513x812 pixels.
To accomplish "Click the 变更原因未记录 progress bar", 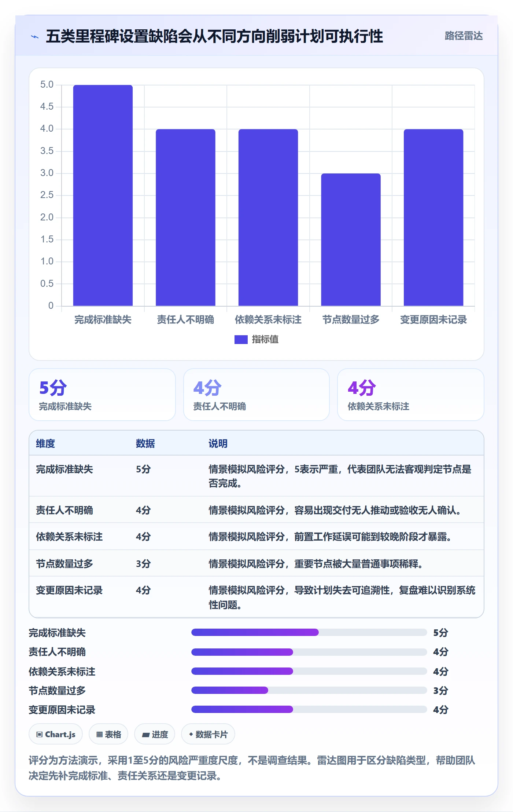I will click(309, 709).
